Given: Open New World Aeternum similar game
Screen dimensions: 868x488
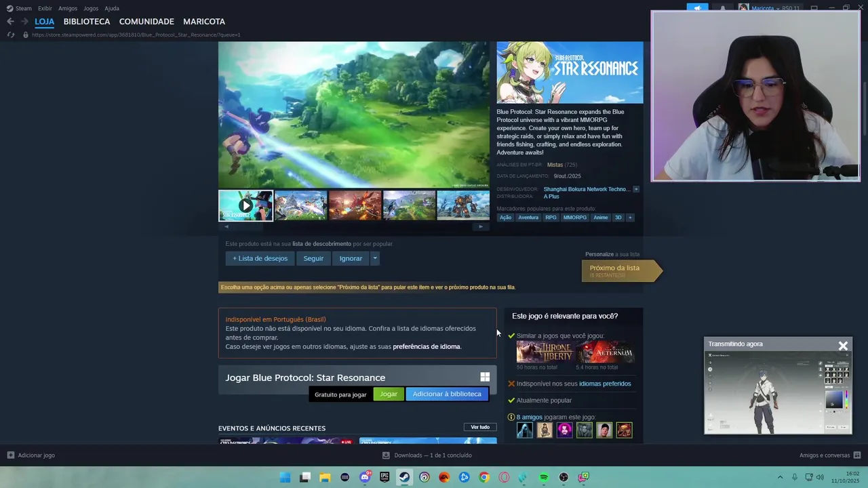Looking at the screenshot, I should [x=605, y=352].
